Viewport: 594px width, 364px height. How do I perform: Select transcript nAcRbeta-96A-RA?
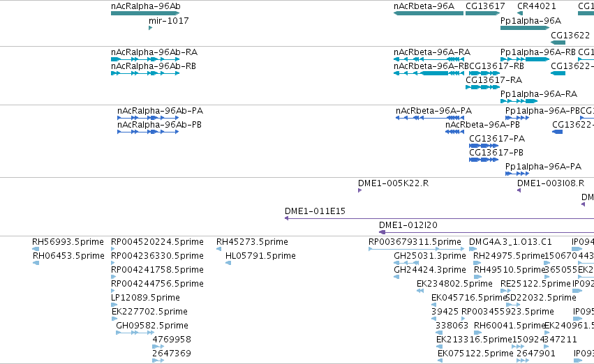pos(429,59)
